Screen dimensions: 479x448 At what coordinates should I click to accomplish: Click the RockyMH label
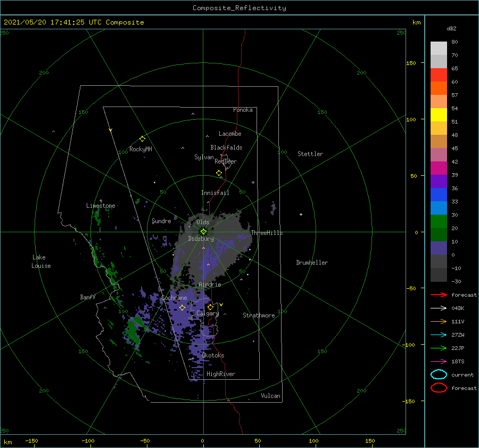click(x=141, y=149)
